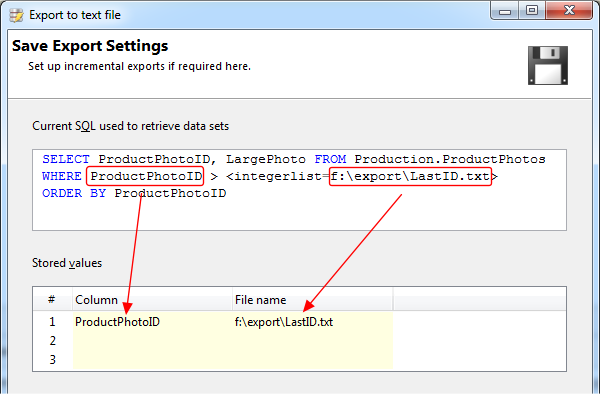Click the empty Column cell in row 2
This screenshot has height=394, width=600.
pos(152,340)
